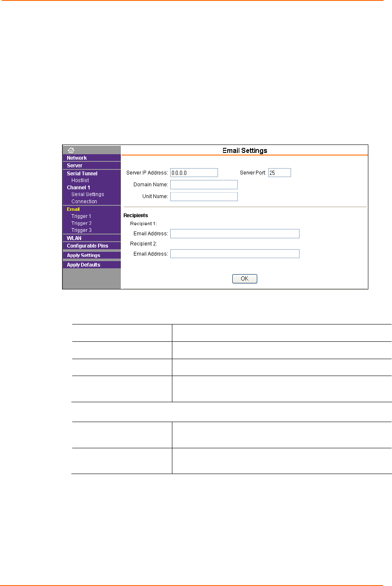Click Recipient 1 Email Address field
Viewport: 392px width, 586px height.
tap(235, 234)
